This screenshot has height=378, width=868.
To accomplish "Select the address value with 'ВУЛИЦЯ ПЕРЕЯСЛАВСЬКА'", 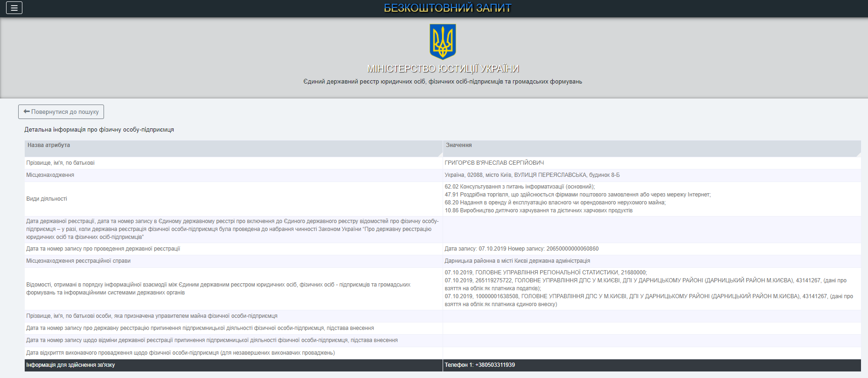I will (x=532, y=175).
